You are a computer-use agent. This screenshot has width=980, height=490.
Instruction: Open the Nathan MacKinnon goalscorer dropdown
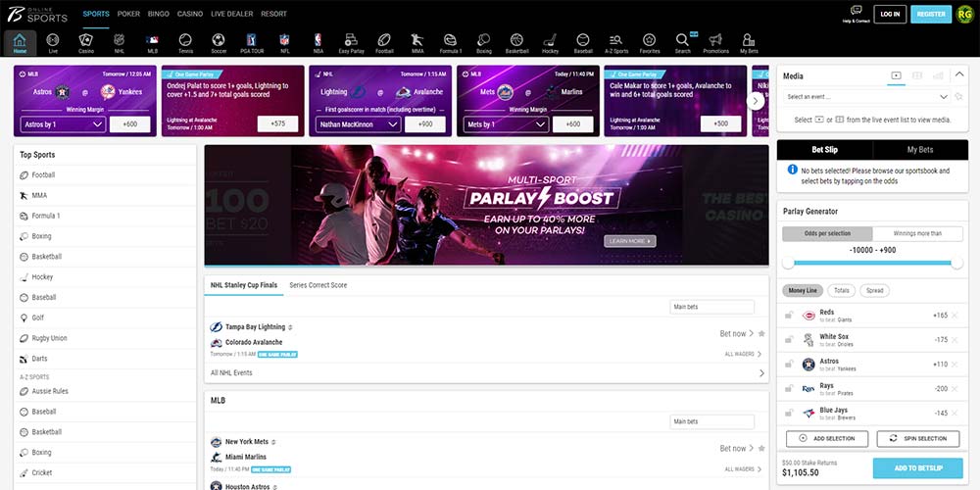358,124
